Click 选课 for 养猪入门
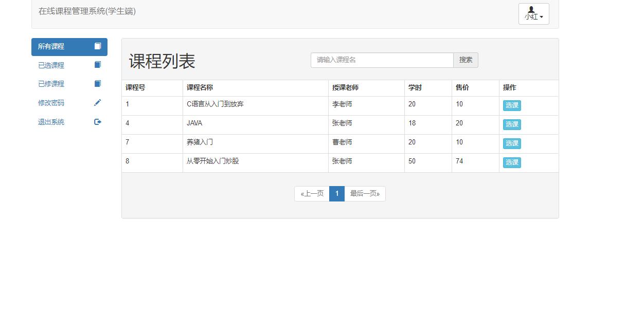Viewport: 644px width, 331px height. point(512,143)
